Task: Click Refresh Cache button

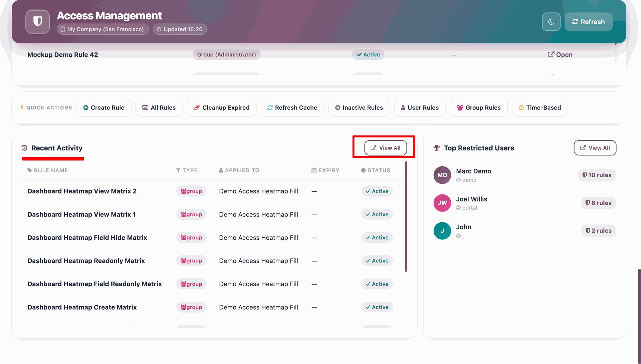Action: tap(292, 108)
